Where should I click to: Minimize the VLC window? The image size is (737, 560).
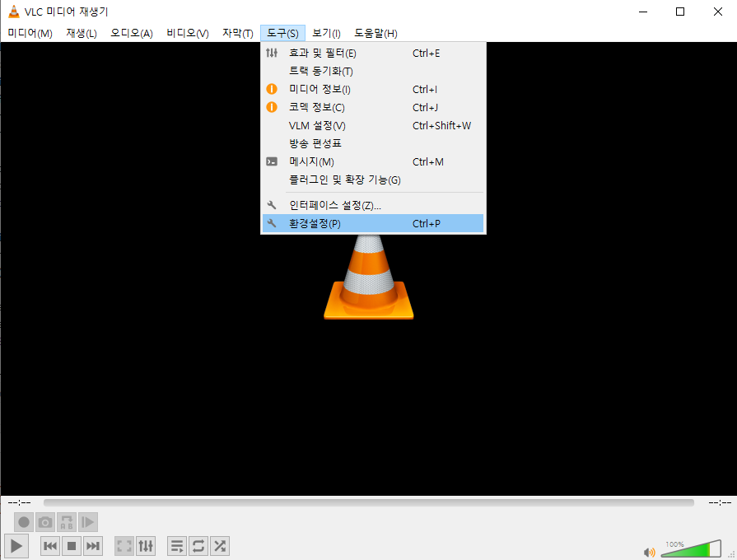[643, 12]
